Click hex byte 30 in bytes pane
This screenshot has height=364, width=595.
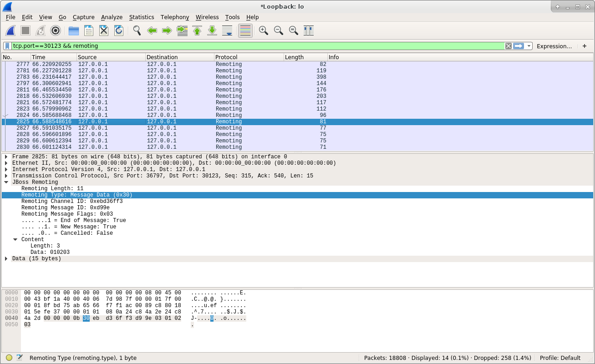(86, 318)
